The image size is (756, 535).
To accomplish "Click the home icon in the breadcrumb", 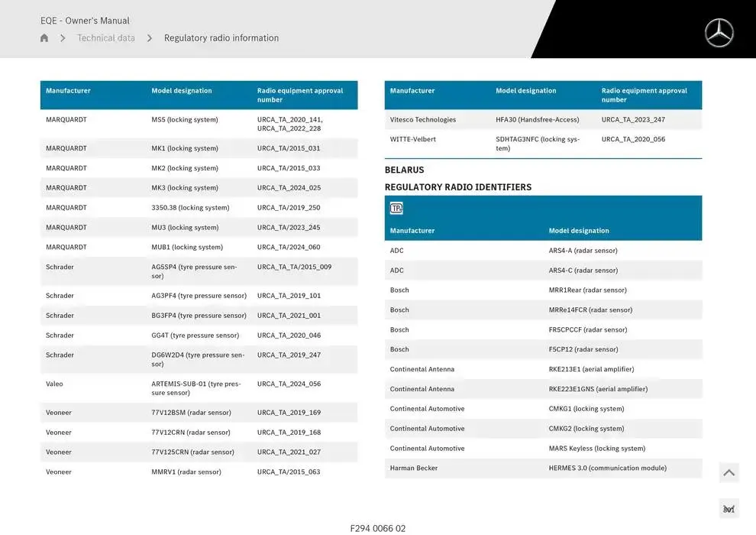I will coord(44,38).
